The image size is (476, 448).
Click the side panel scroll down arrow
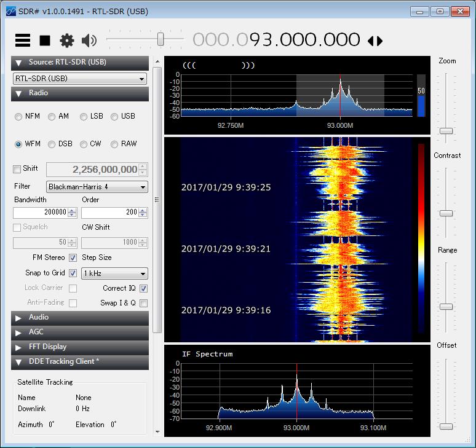(157, 431)
